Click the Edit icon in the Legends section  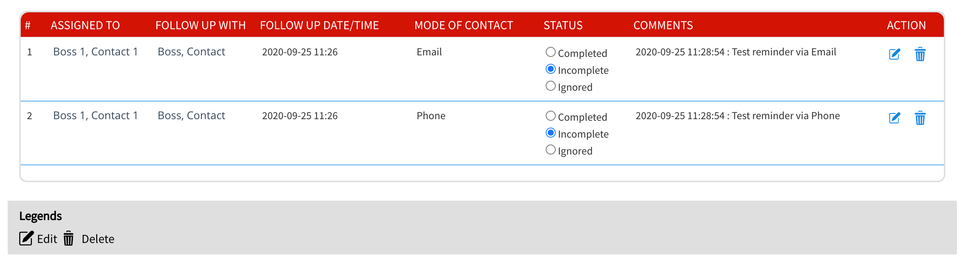[x=26, y=238]
